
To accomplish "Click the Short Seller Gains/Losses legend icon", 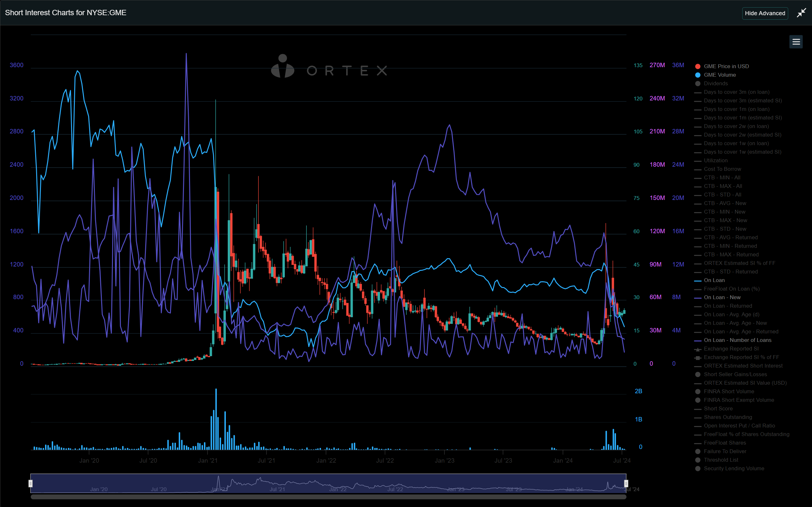I will (698, 374).
